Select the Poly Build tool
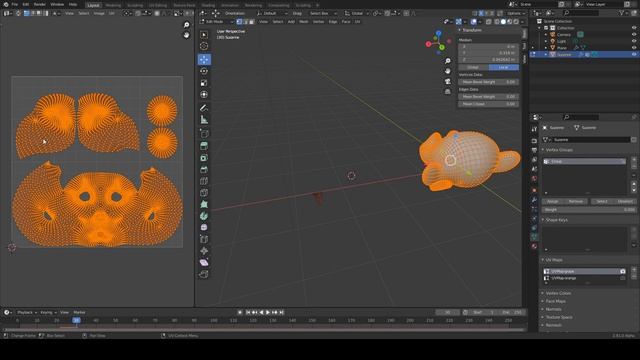 (204, 204)
